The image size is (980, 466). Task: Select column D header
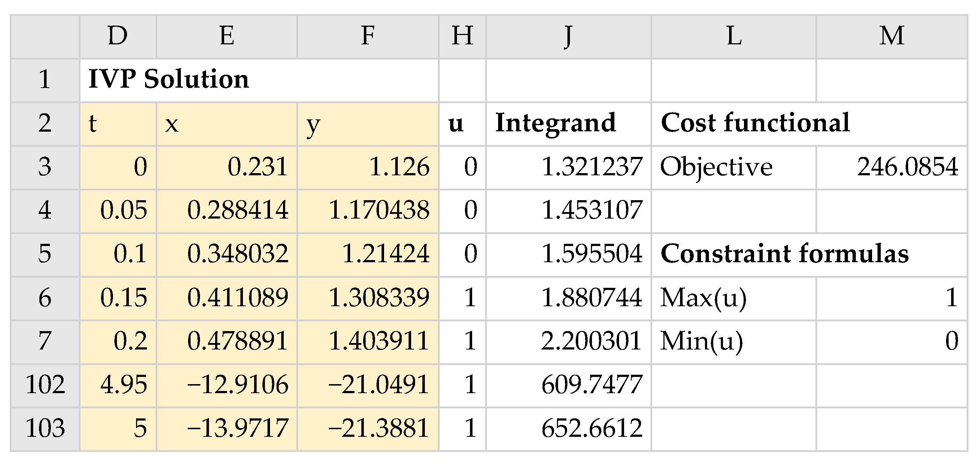[x=118, y=36]
